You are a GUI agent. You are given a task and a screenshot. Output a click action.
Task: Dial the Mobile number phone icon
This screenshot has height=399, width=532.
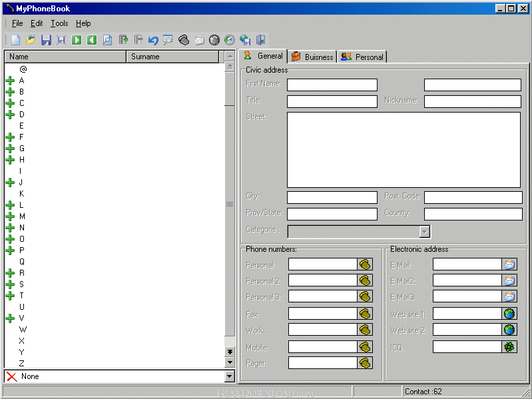[365, 347]
